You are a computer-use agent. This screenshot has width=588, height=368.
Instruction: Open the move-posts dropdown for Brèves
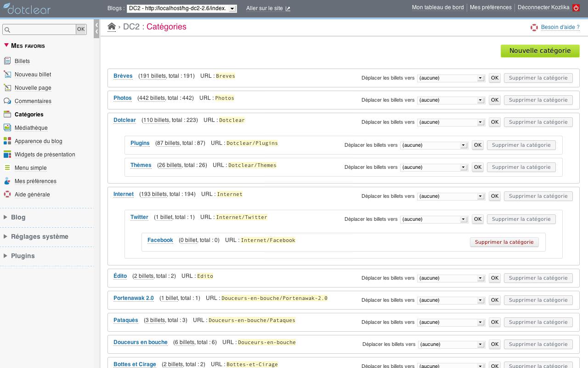[451, 78]
